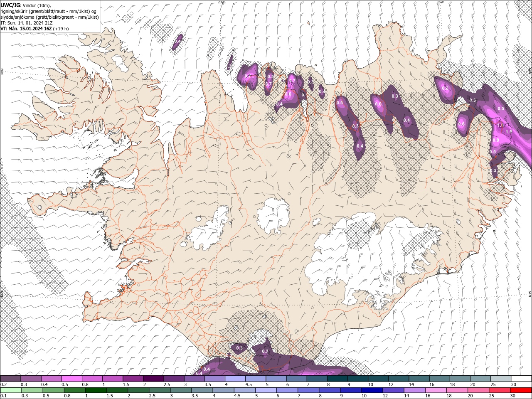The width and height of the screenshot is (532, 399).
Task: Choose the bright pink 0.5 snow legend swatch
Action: coord(72,379)
